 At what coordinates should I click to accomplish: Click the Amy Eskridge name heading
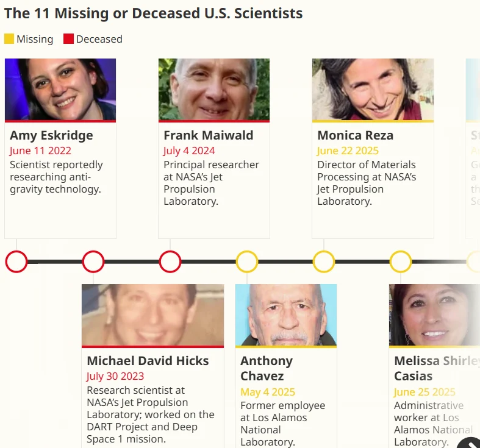coord(52,135)
